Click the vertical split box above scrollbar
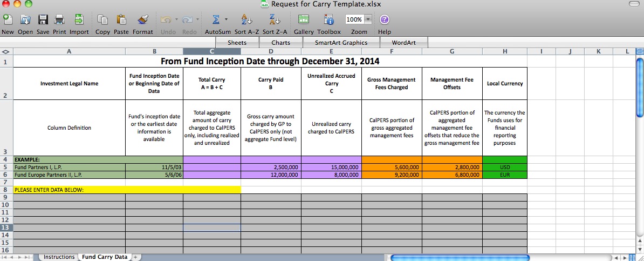Viewport: 644px width, 261px height. (640, 51)
